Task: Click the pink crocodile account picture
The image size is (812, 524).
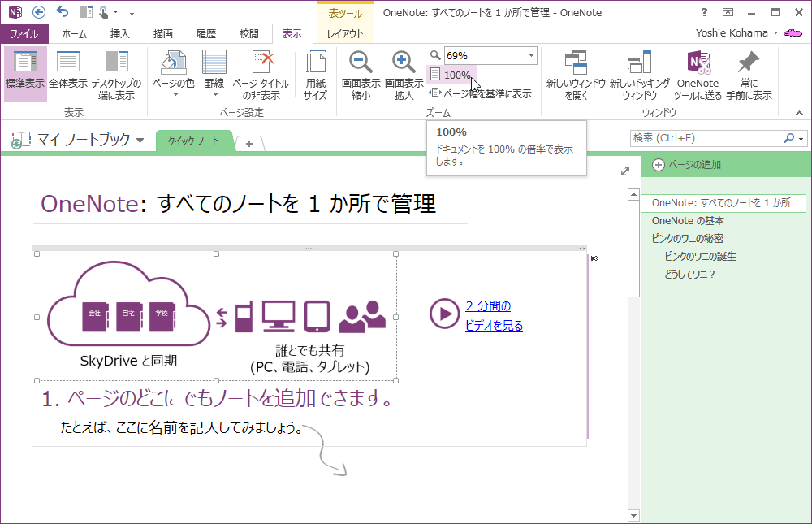Action: click(793, 33)
